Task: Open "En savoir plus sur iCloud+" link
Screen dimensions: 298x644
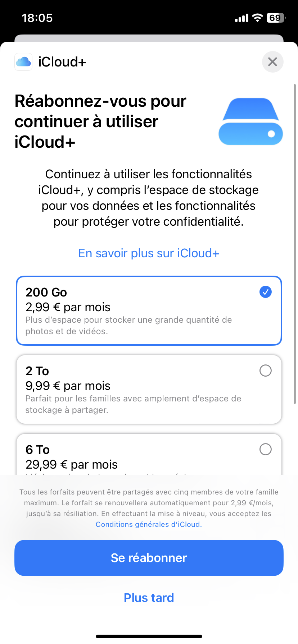Action: tap(149, 253)
